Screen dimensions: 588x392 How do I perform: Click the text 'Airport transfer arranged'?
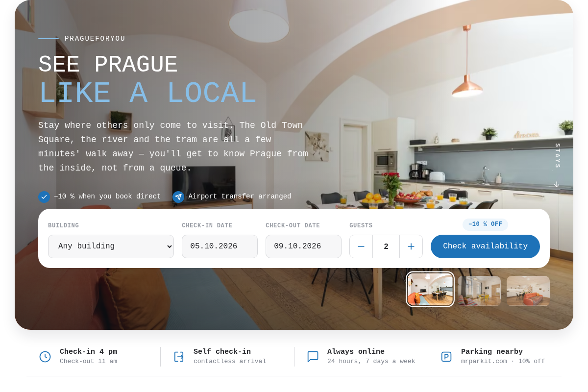pyautogui.click(x=240, y=196)
